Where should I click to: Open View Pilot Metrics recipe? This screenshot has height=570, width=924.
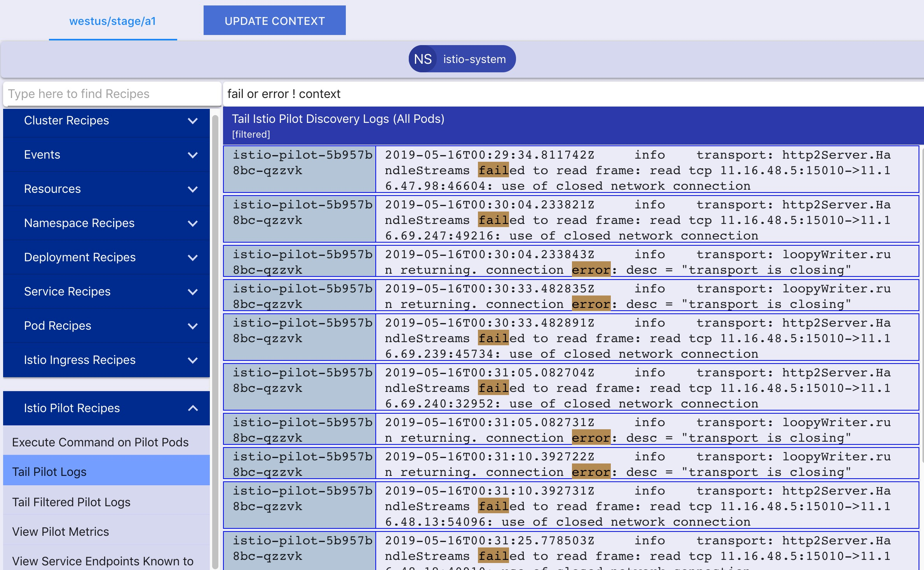coord(61,532)
